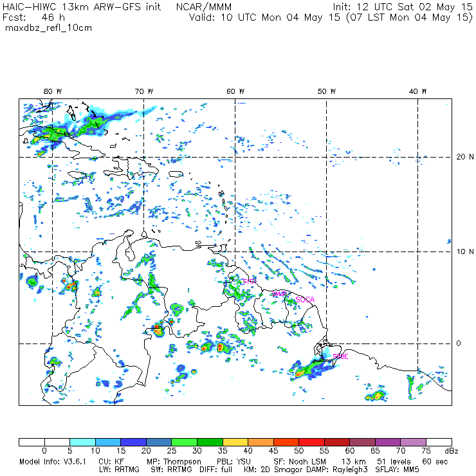The height and width of the screenshot is (476, 476).
Task: Click the 'DIFF: full' diffusion text
Action: point(216,470)
